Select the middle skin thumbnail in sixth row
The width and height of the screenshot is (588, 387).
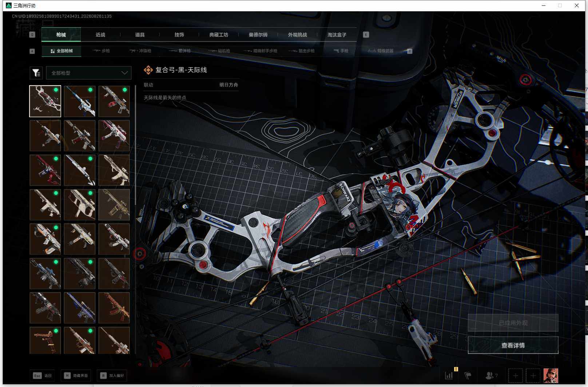(80, 273)
